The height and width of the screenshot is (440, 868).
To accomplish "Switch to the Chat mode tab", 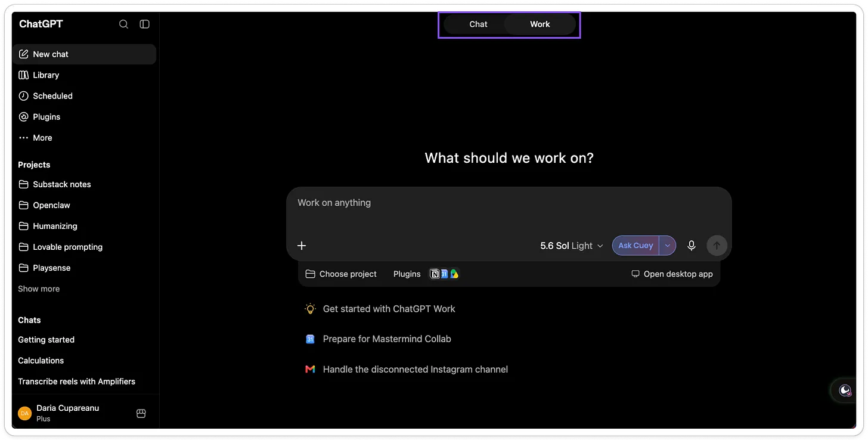I will tap(478, 24).
